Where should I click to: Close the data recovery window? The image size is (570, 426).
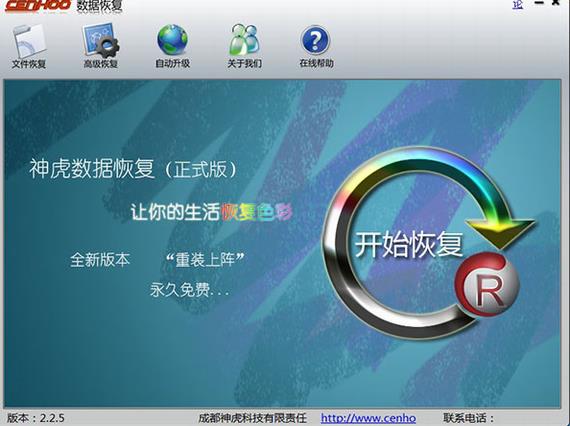[556, 3]
